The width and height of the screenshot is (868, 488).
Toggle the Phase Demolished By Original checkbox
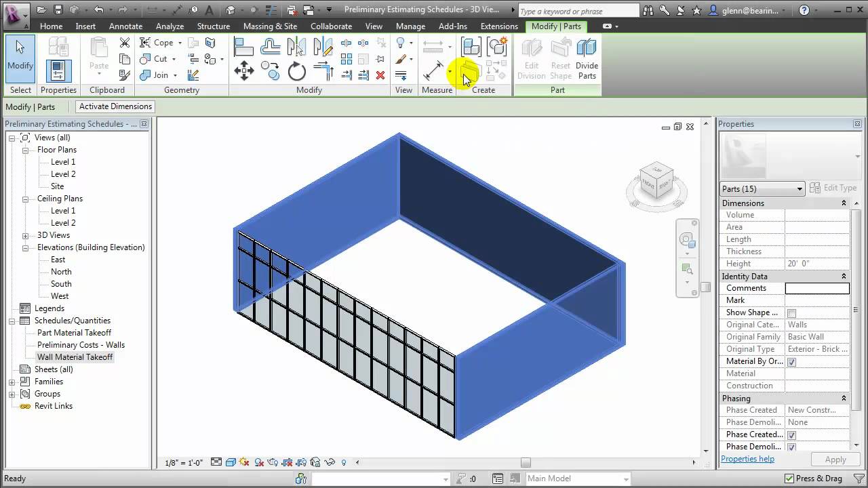[x=791, y=447]
